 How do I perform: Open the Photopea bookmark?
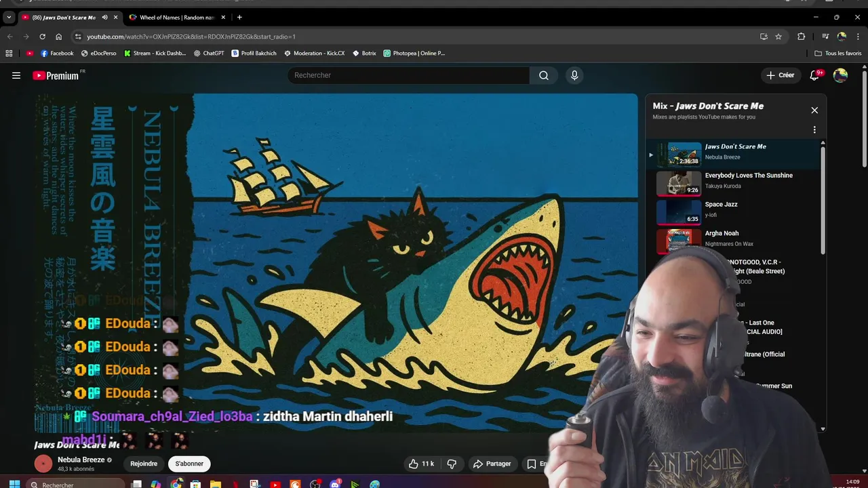point(414,53)
